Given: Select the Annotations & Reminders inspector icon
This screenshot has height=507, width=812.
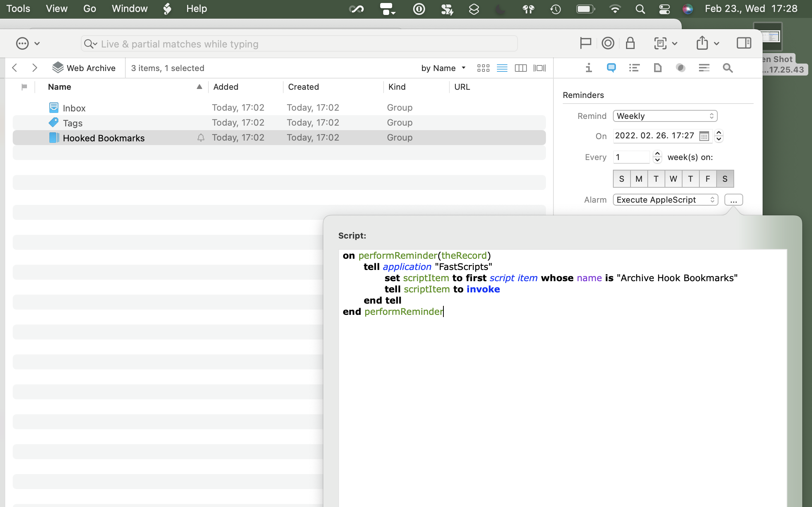Looking at the screenshot, I should coord(611,68).
